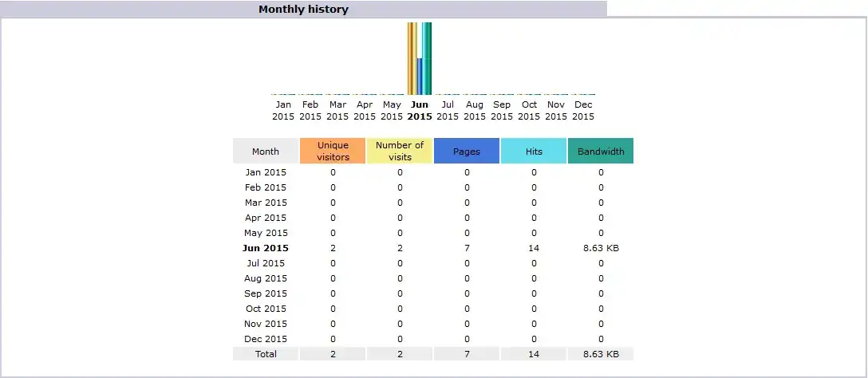Click the Dec 2015 bandwidth zero value
The width and height of the screenshot is (868, 378).
point(601,339)
